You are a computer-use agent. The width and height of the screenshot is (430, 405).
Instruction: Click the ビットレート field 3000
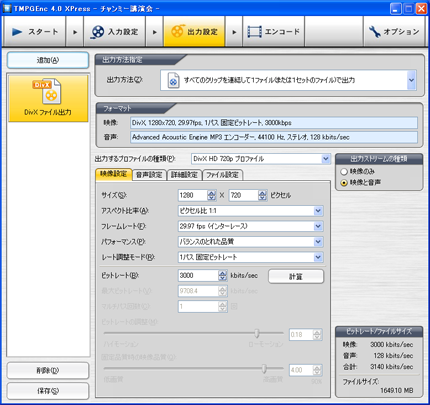click(198, 275)
